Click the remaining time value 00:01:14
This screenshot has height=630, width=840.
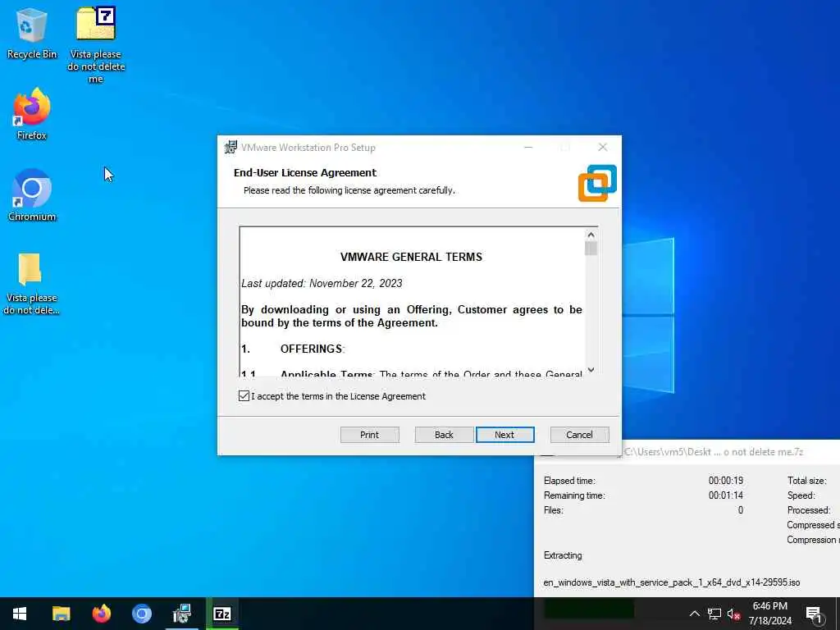(726, 495)
